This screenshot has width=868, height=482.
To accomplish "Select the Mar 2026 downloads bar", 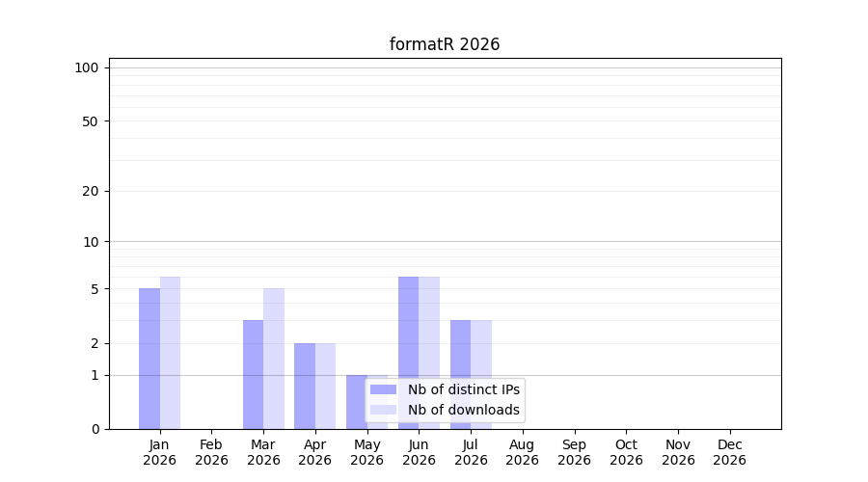I will point(274,359).
